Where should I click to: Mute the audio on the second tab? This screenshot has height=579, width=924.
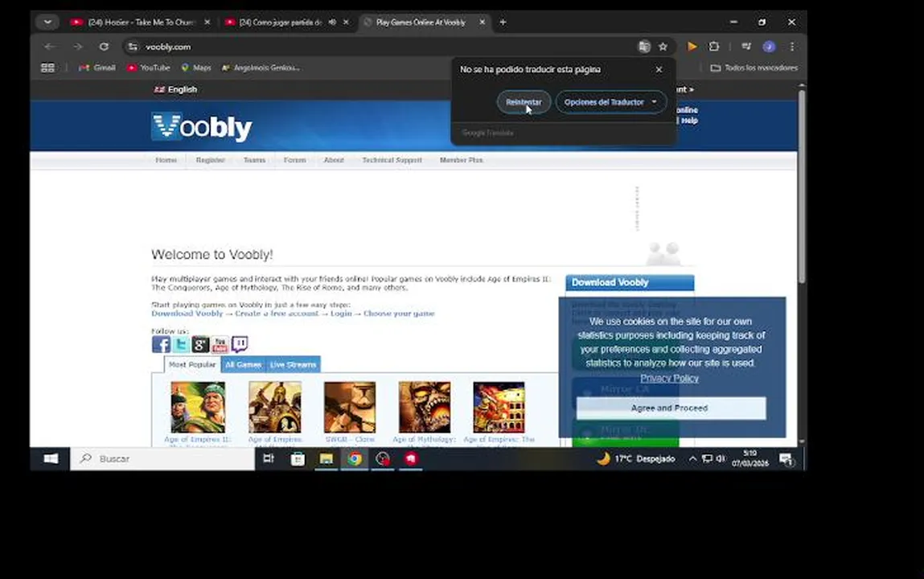click(332, 22)
